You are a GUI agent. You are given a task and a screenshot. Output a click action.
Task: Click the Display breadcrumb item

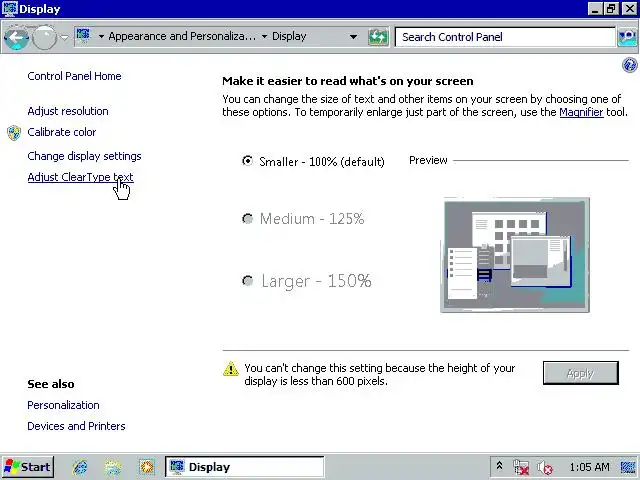(x=289, y=36)
